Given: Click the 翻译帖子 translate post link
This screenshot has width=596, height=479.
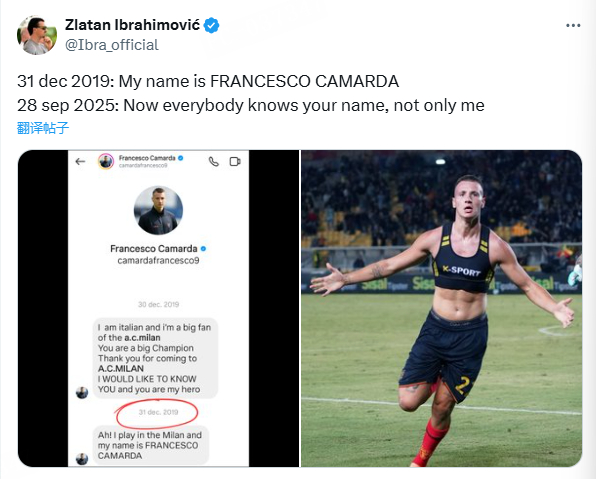Looking at the screenshot, I should point(43,128).
